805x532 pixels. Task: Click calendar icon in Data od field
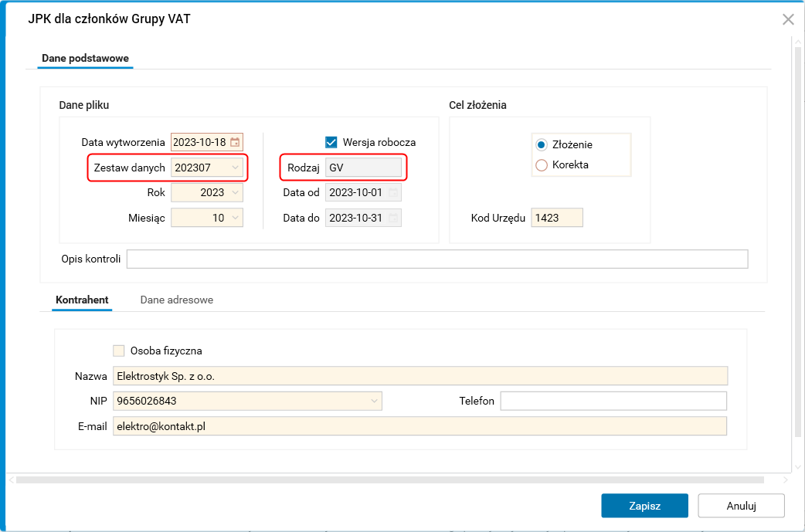click(393, 192)
